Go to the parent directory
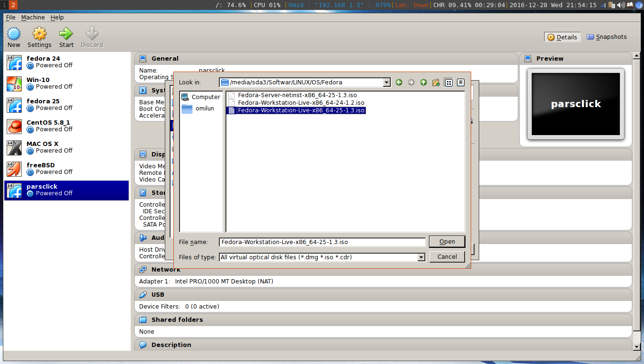Image resolution: width=644 pixels, height=364 pixels. pos(423,82)
